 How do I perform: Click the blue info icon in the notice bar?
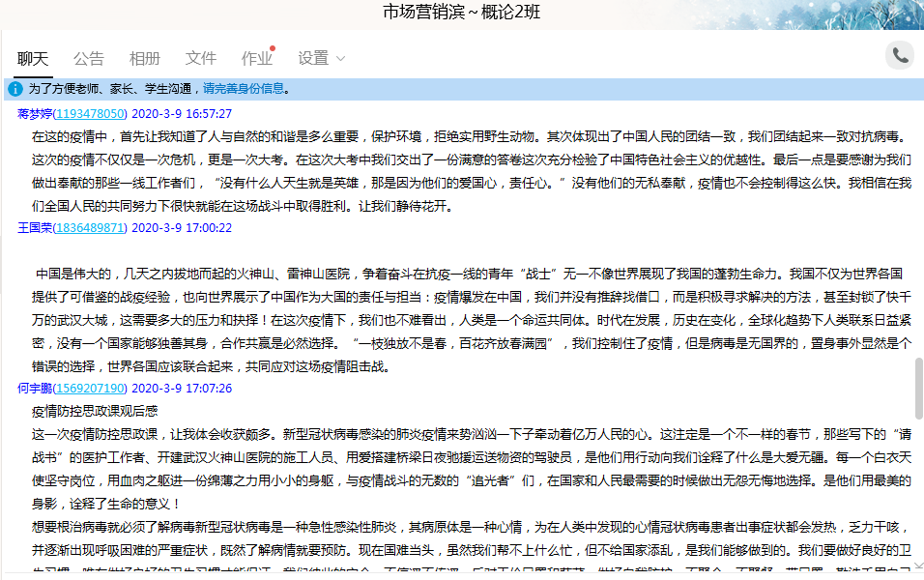(x=15, y=89)
